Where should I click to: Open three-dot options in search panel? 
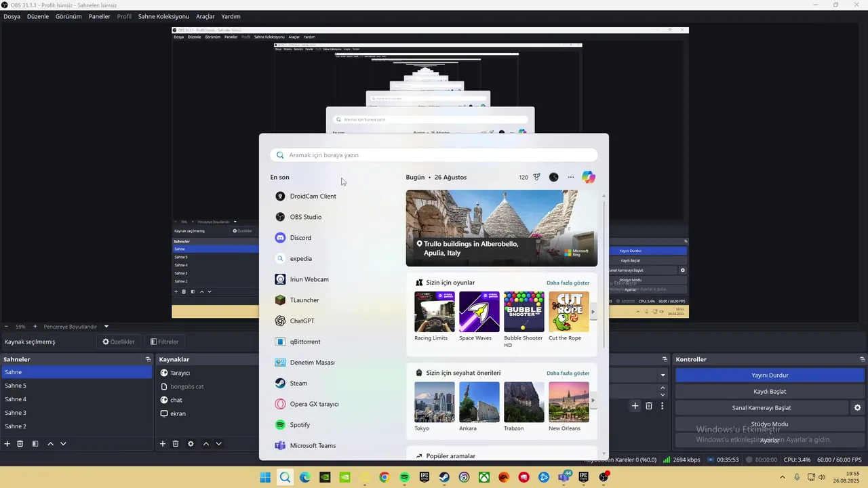pyautogui.click(x=571, y=177)
